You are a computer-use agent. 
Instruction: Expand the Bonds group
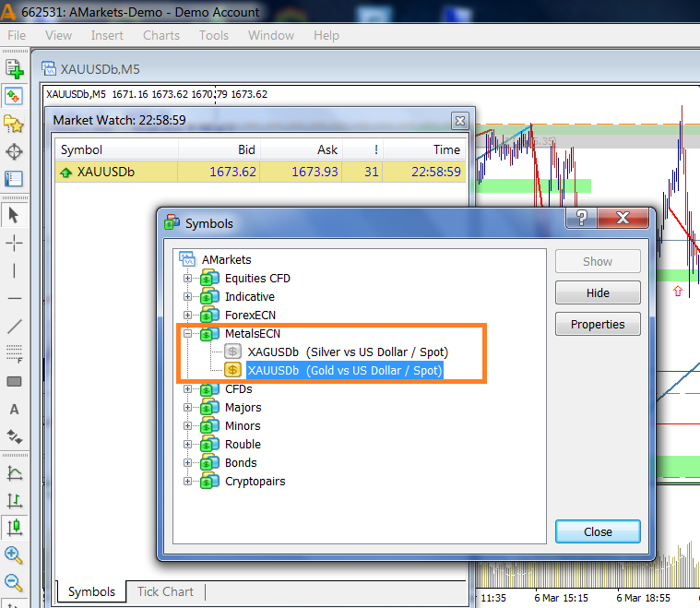tap(187, 463)
